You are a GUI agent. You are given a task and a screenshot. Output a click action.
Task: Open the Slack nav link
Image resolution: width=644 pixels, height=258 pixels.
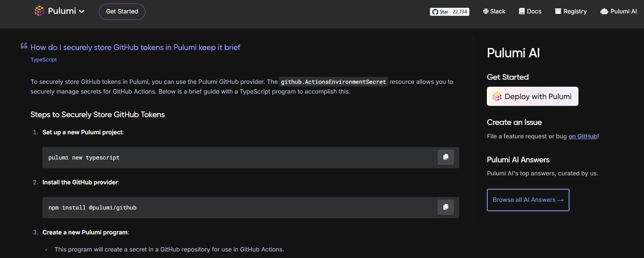coord(494,11)
